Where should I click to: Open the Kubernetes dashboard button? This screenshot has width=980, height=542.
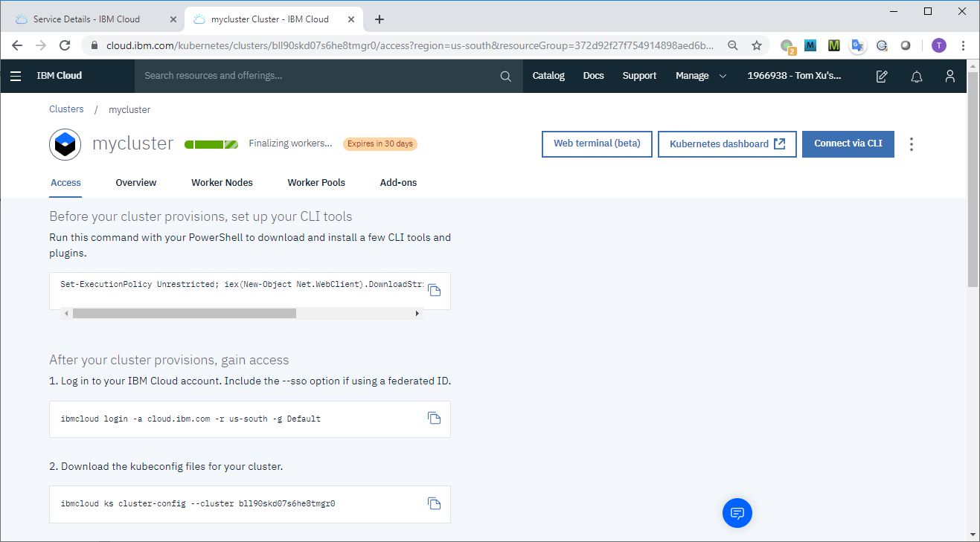[727, 144]
